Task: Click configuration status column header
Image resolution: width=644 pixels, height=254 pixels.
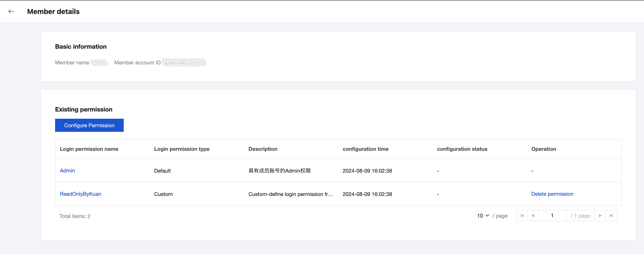Action: click(462, 149)
